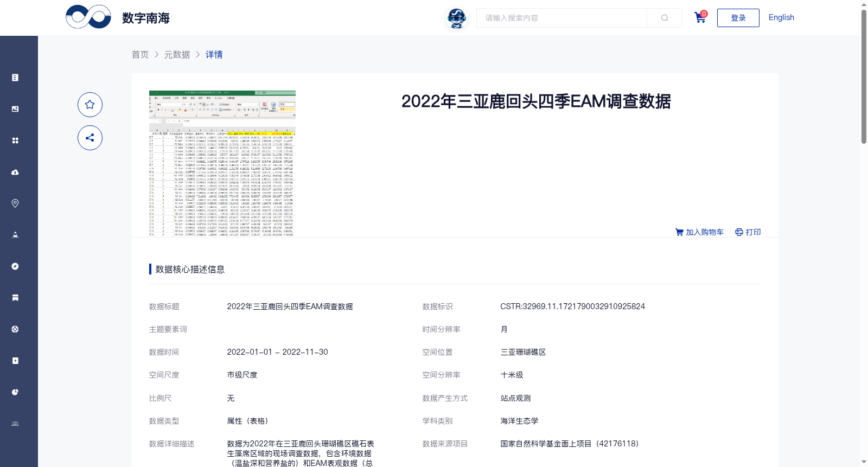868x467 pixels.
Task: Click the value 站点观测
Action: [515, 398]
